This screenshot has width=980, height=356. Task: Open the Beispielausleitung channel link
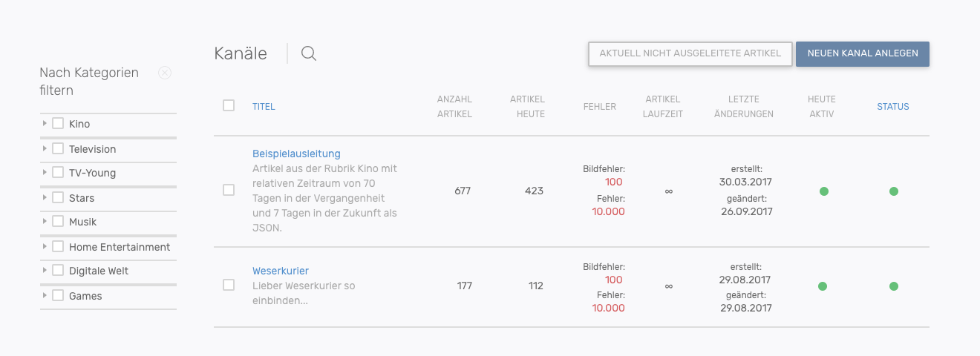(296, 154)
